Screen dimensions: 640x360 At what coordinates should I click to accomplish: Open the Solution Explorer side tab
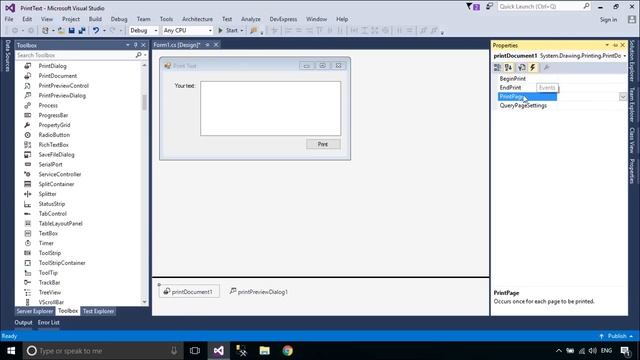point(632,61)
